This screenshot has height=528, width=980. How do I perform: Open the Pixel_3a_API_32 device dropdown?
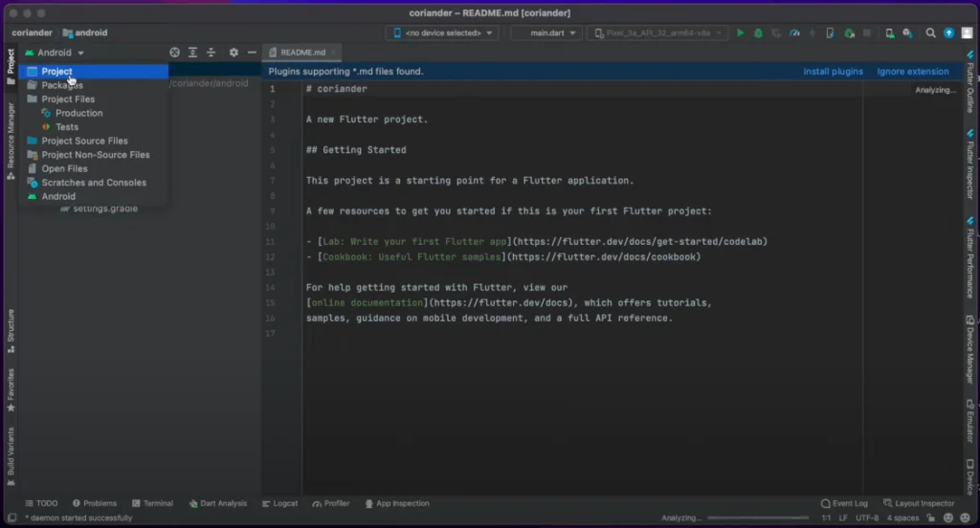point(657,33)
